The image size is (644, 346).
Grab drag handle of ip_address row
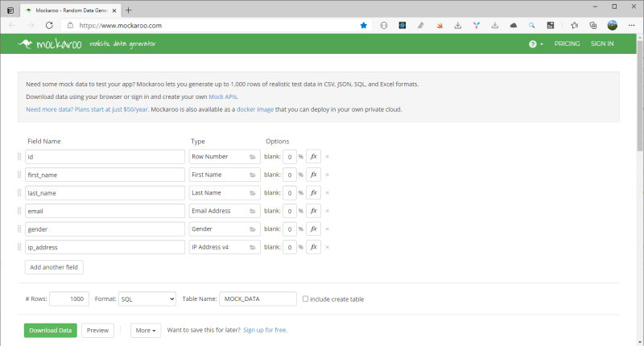(x=19, y=247)
